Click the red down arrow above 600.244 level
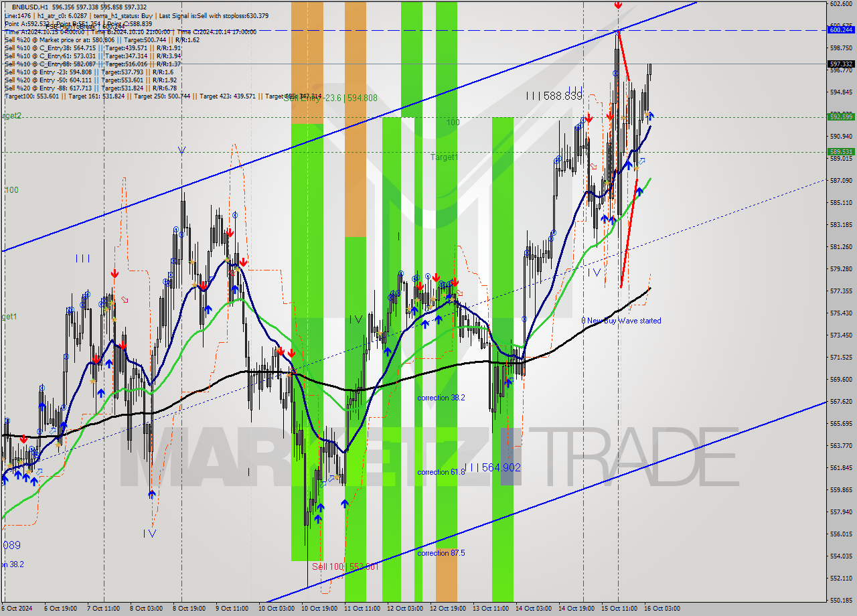 coord(617,5)
